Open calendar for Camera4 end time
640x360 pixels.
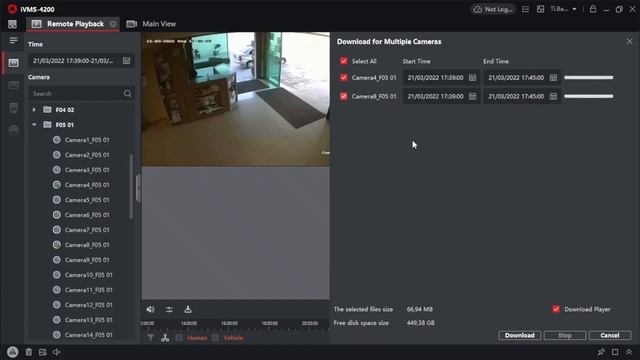[553, 78]
